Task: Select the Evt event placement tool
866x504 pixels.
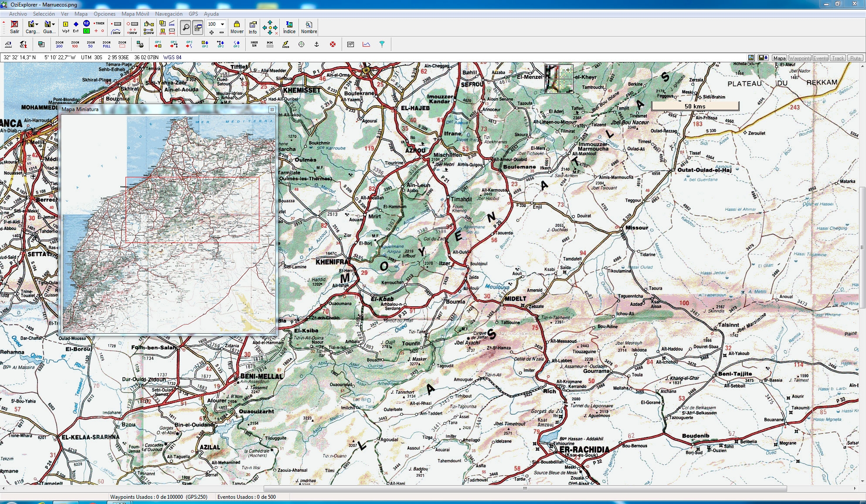Action: 76,27
